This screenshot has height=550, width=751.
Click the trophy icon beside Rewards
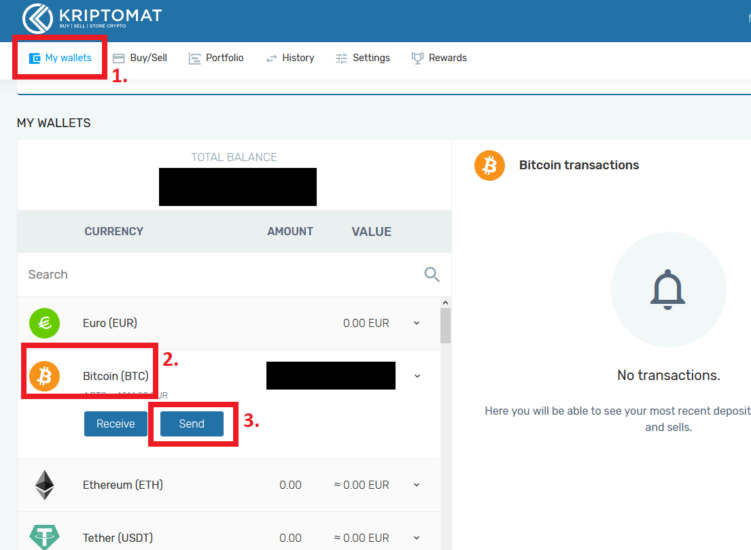[x=417, y=58]
